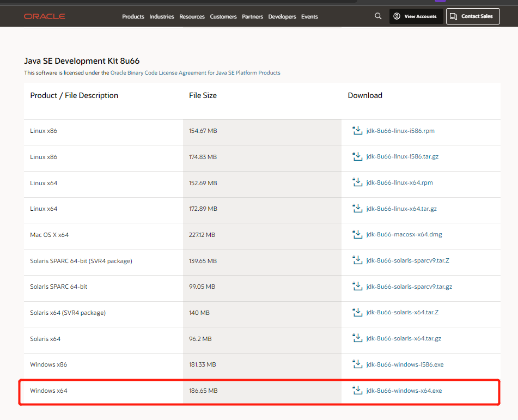Click the Contact Sales button

[x=473, y=16]
